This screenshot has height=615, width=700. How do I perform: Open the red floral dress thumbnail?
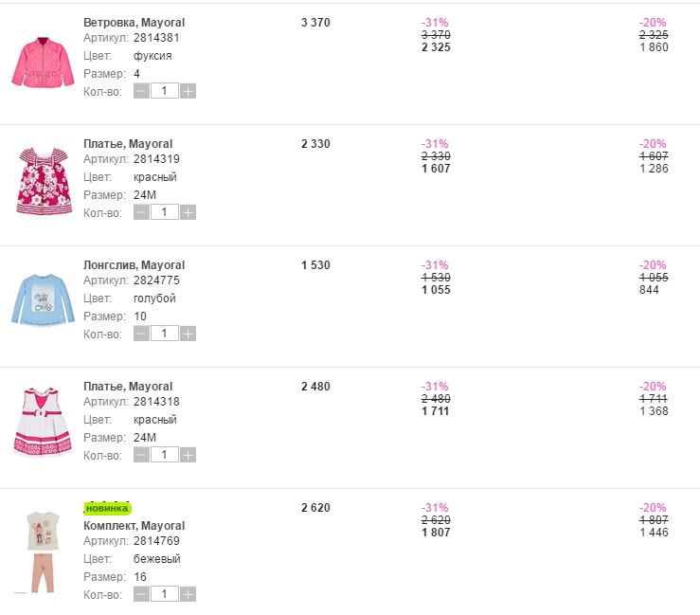point(43,180)
